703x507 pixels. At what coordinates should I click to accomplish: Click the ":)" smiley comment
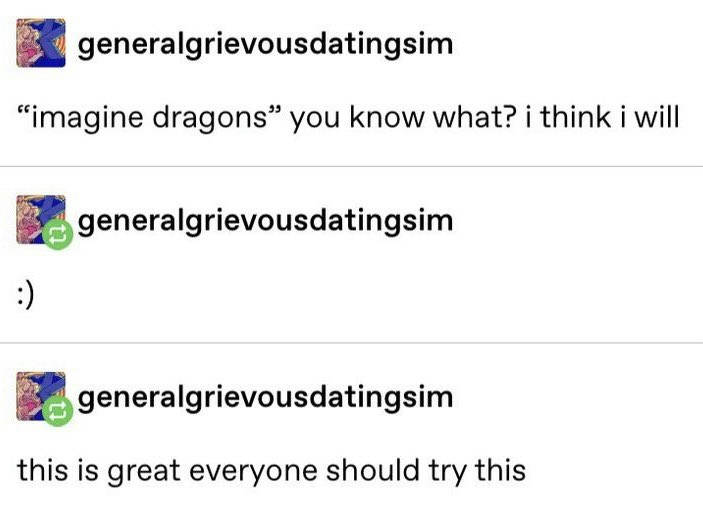click(x=26, y=297)
